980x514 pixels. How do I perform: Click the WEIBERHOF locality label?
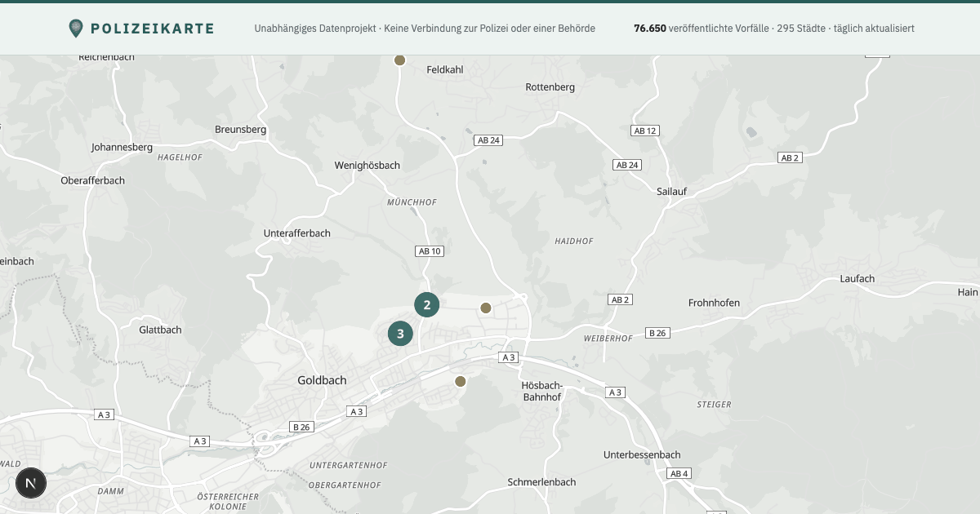pos(608,338)
